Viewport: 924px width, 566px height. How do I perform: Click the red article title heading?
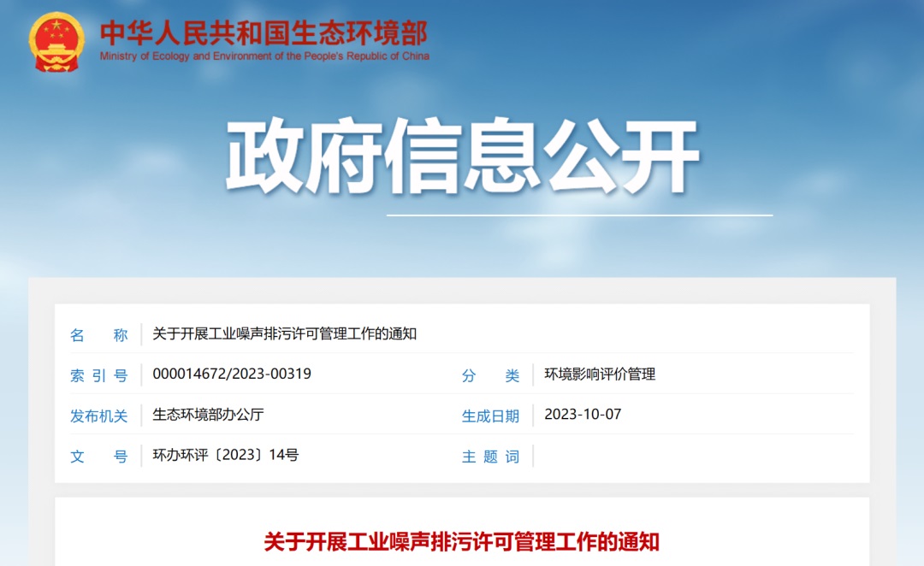(462, 541)
